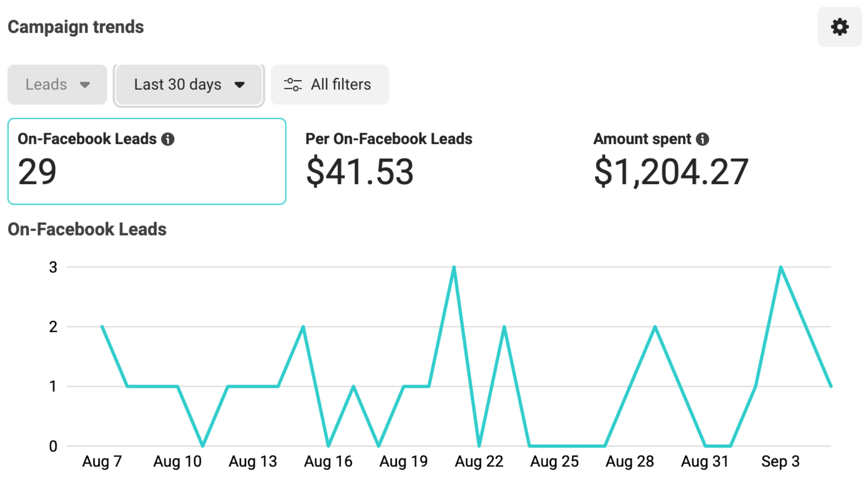This screenshot has height=495, width=868.
Task: Click the Aug 31 x-axis label
Action: coord(705,462)
